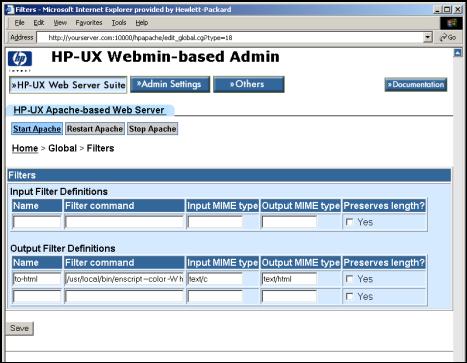The width and height of the screenshot is (467, 363).
Task: Click the Go arrow button
Action: coord(448,37)
